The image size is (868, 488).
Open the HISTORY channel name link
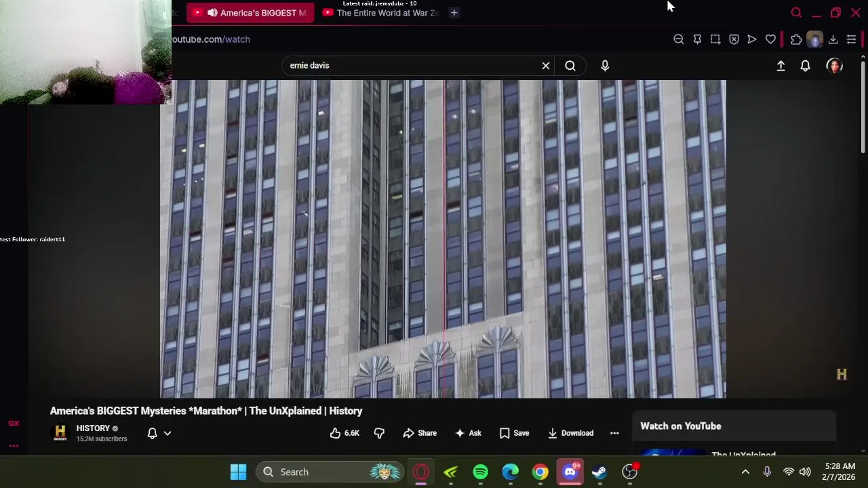click(93, 428)
